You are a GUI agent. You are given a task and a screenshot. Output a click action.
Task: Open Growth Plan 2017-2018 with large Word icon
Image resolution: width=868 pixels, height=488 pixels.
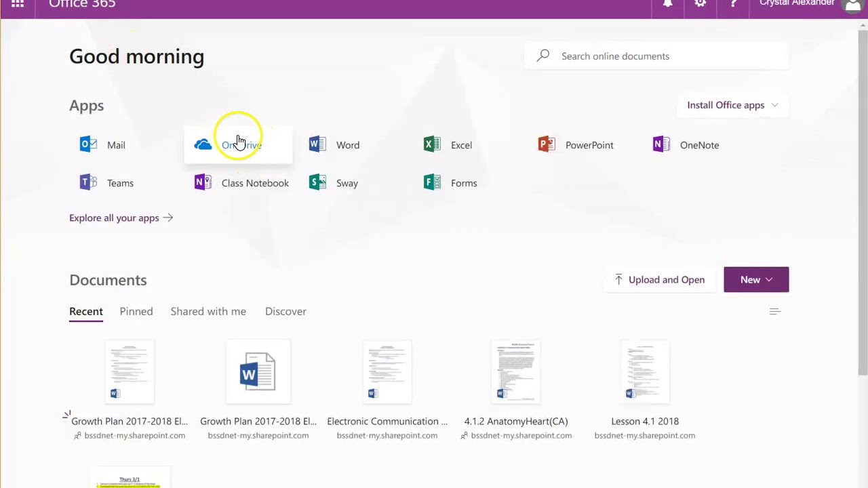258,372
